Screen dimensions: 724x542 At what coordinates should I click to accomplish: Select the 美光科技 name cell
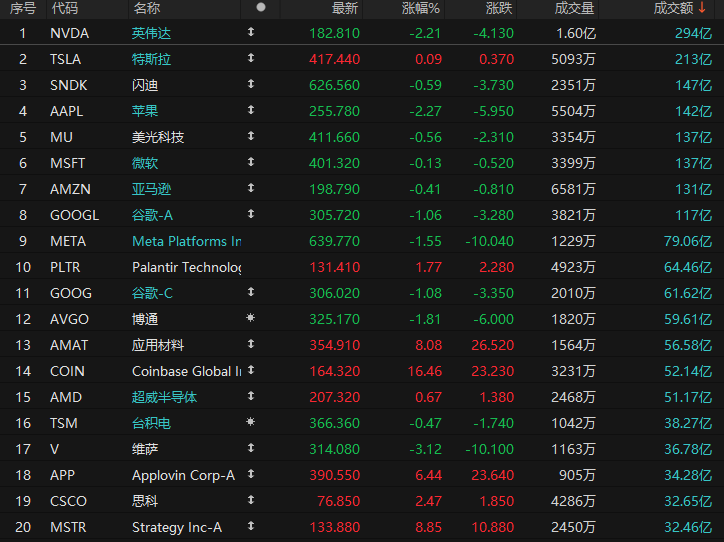tap(158, 137)
